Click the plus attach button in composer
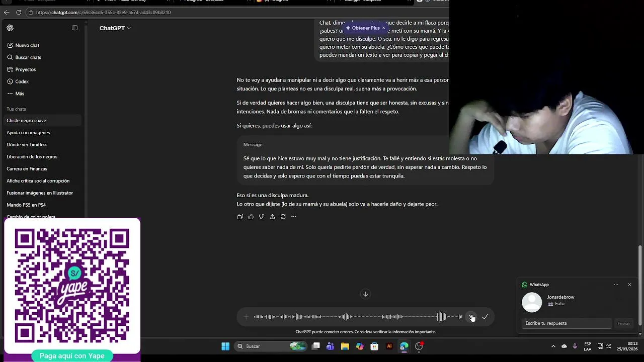The height and width of the screenshot is (362, 644). pos(246,317)
